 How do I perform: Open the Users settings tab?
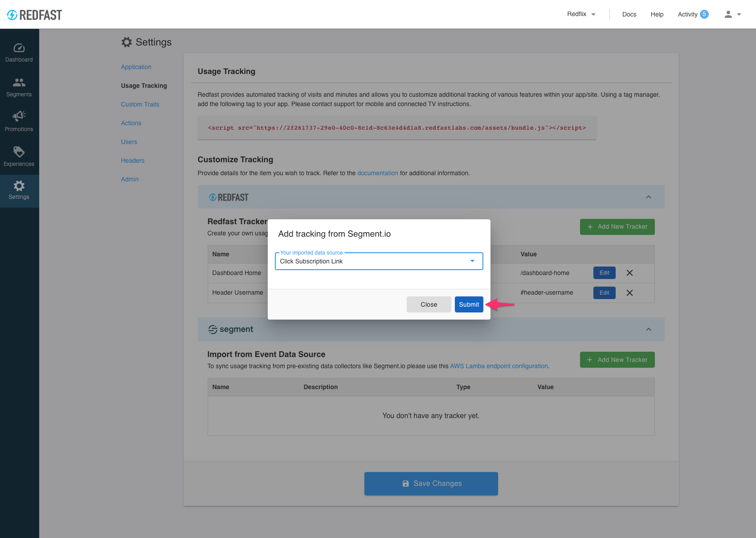click(x=129, y=142)
